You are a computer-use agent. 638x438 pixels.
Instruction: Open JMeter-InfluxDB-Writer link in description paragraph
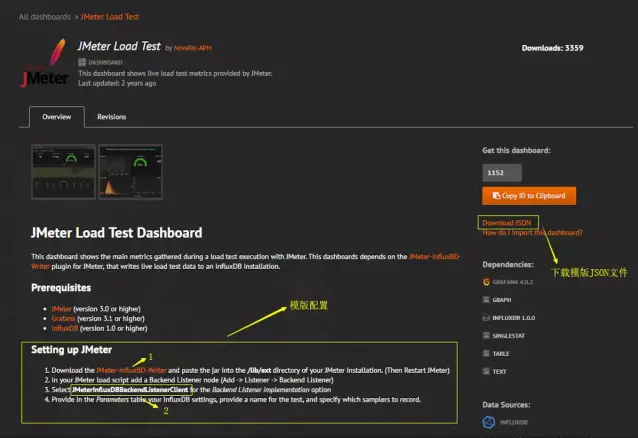(x=435, y=256)
